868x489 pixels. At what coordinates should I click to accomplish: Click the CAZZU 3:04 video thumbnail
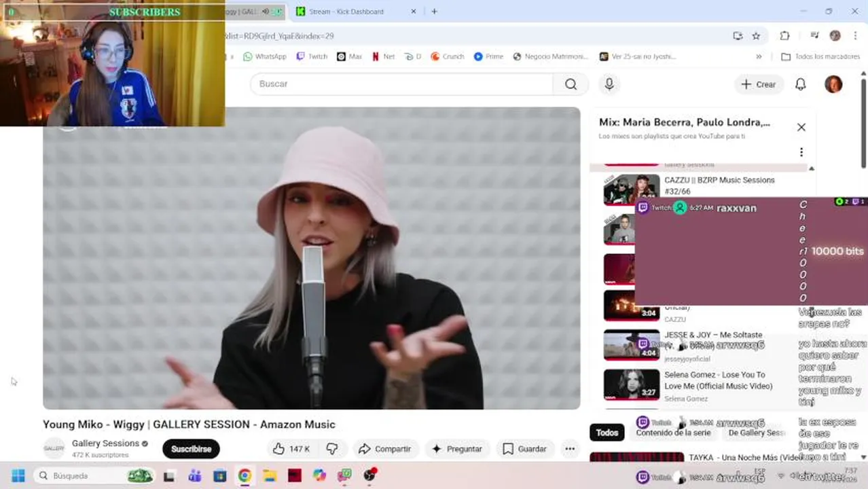coord(631,306)
